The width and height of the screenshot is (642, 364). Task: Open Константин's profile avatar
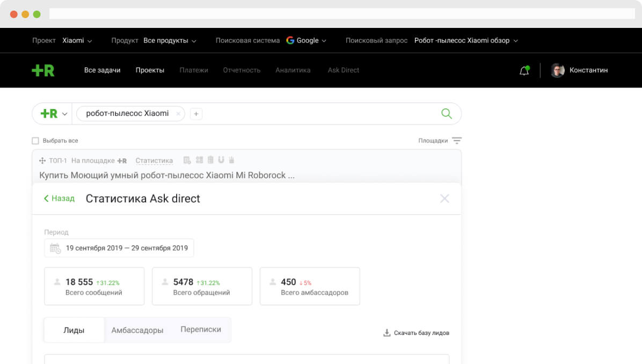coord(557,70)
